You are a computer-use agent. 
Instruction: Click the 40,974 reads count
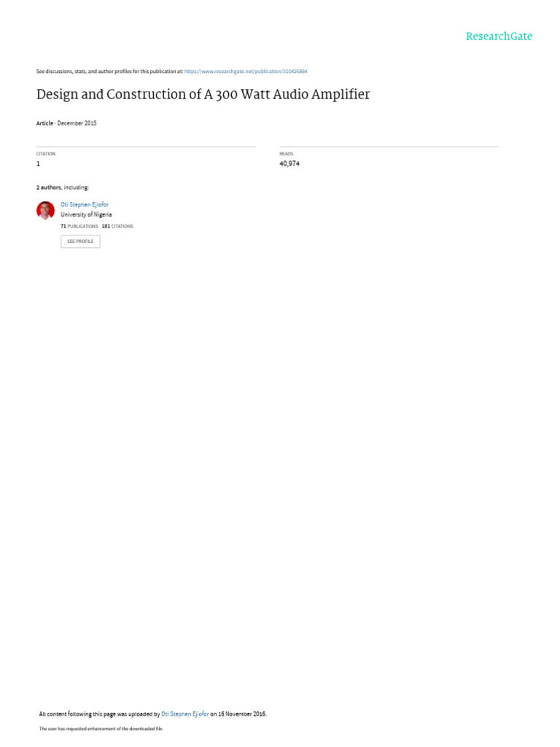[289, 164]
